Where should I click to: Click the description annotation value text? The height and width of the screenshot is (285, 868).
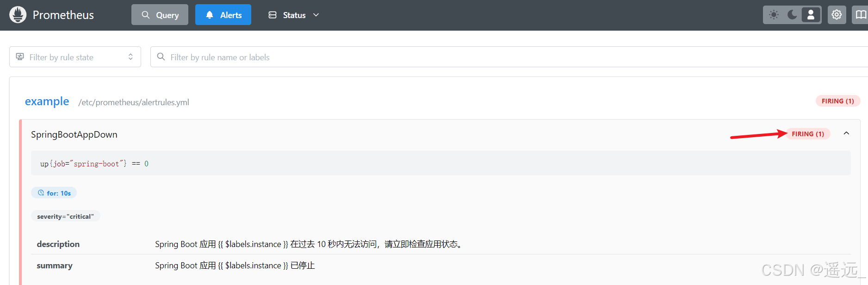pyautogui.click(x=309, y=244)
